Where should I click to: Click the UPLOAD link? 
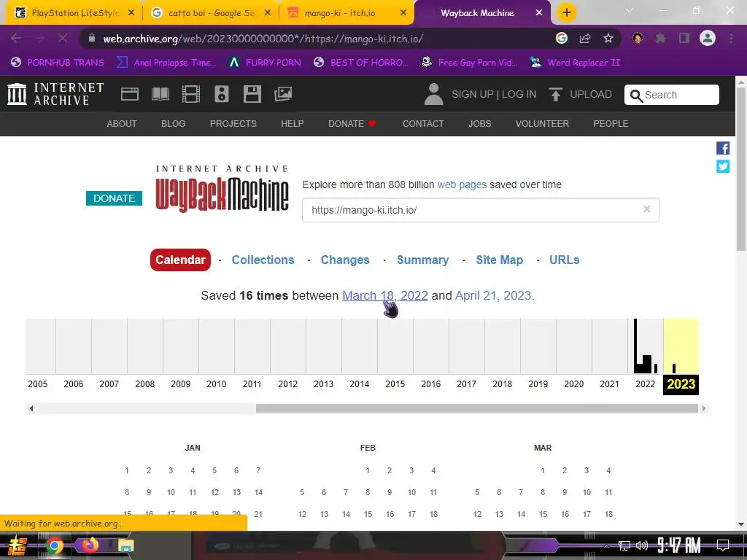pos(591,94)
